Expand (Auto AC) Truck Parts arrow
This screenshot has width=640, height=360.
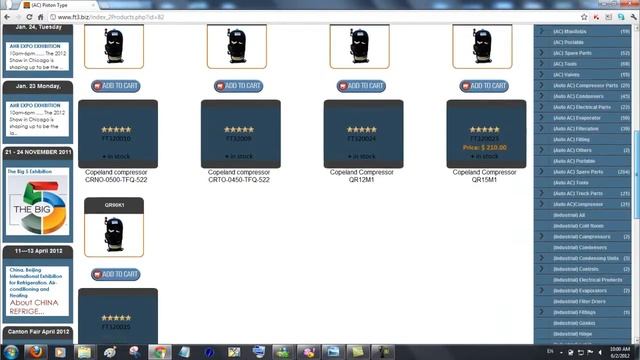(541, 193)
